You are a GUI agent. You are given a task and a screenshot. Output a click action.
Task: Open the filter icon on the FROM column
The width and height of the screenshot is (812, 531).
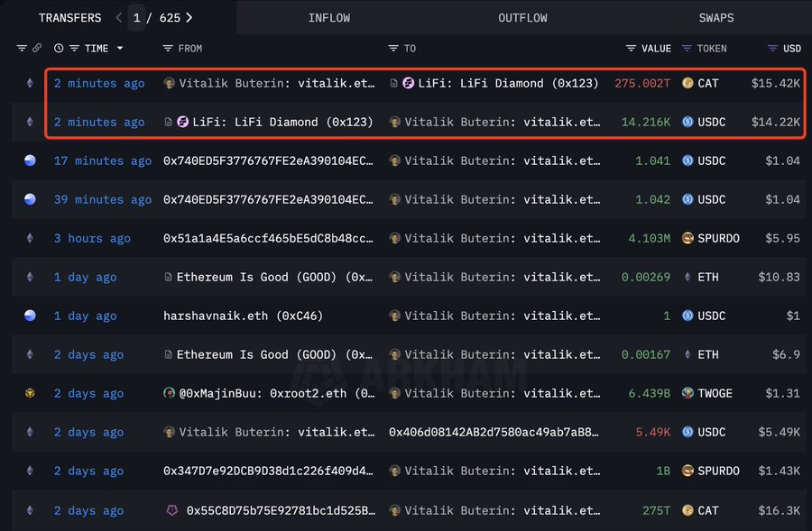coord(166,49)
